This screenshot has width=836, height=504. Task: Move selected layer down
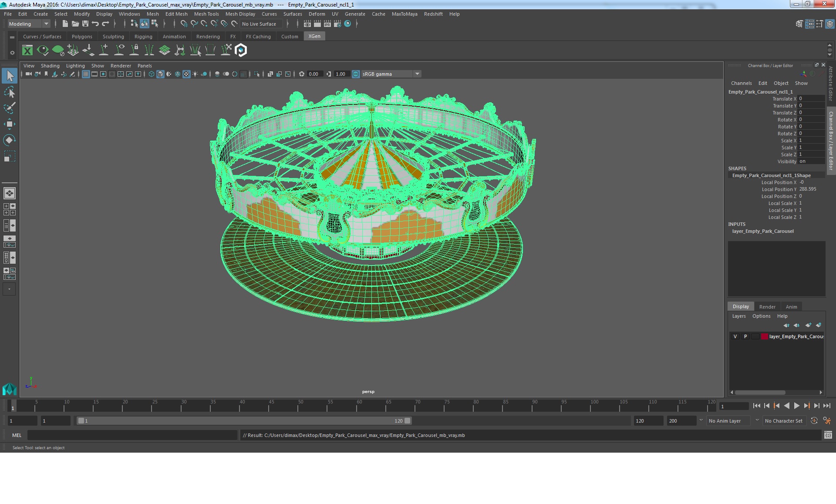click(796, 325)
